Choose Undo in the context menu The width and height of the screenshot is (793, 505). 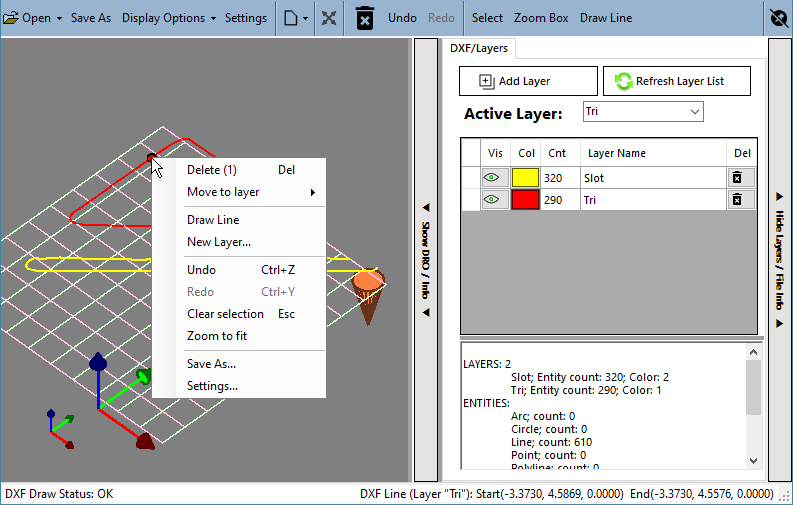point(239,270)
